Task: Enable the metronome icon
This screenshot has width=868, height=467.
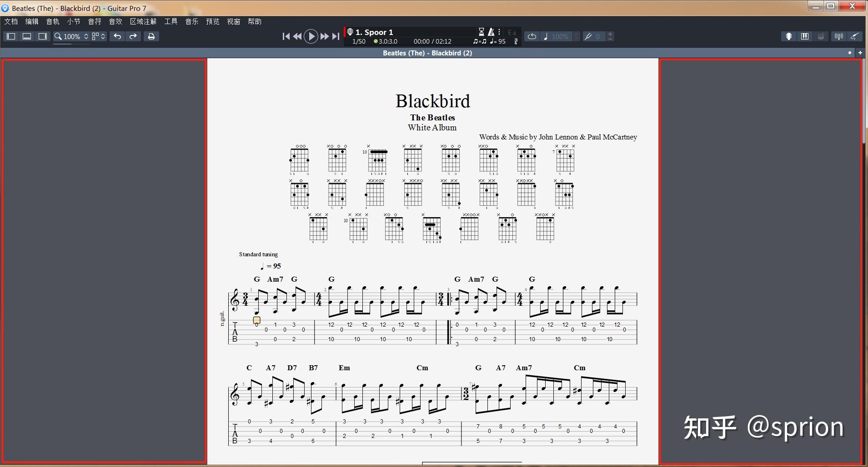Action: (x=491, y=32)
